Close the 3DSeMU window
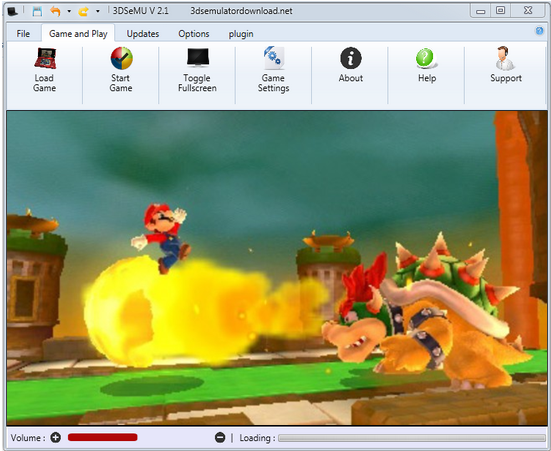Screen dimensions: 551x451 528,11
